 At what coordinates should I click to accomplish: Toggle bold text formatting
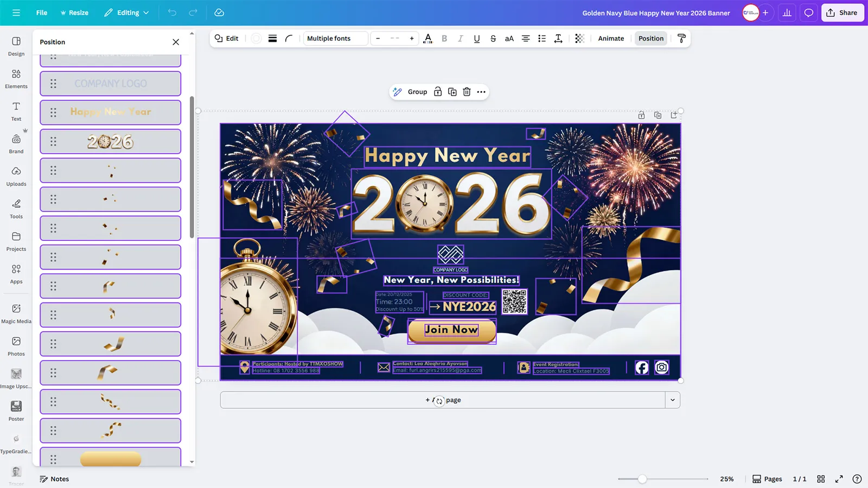pos(444,38)
